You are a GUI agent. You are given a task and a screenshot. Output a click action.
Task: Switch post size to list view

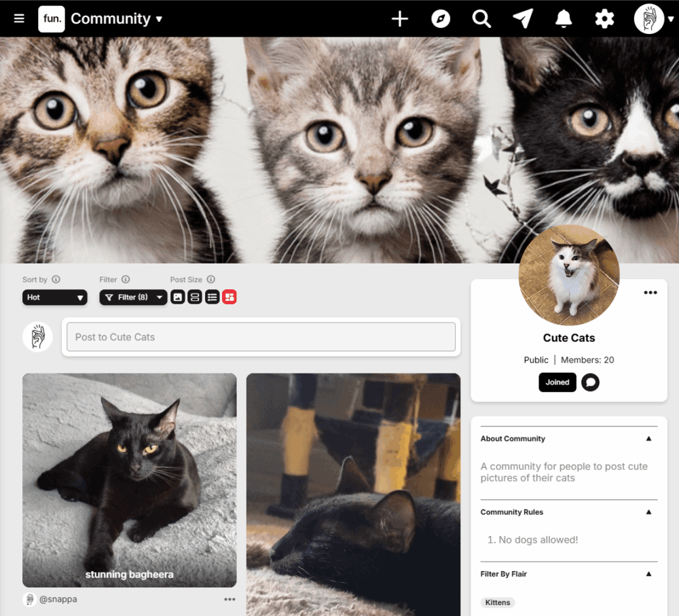point(212,297)
